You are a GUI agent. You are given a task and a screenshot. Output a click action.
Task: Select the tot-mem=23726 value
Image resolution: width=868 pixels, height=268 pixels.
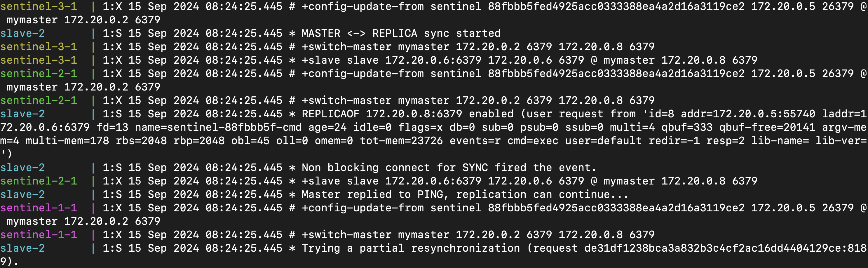tap(401, 141)
